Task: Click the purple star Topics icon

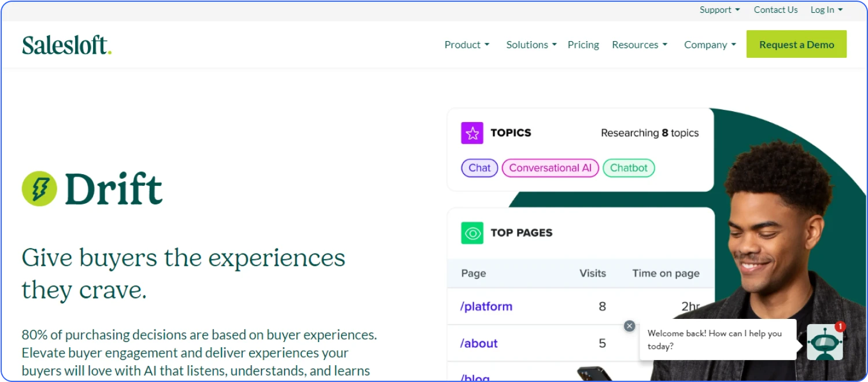Action: click(x=472, y=133)
